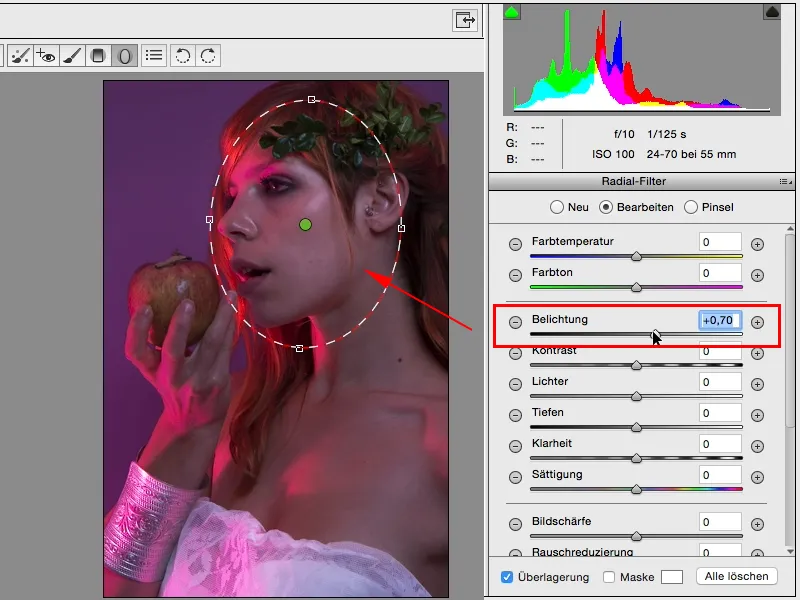Increase Lichter with plus button
Screen dimensions: 800x600
(758, 384)
